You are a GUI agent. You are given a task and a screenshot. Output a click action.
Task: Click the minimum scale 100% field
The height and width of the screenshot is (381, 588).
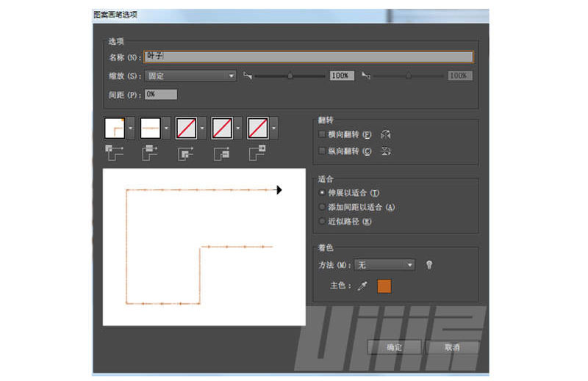[x=342, y=76]
